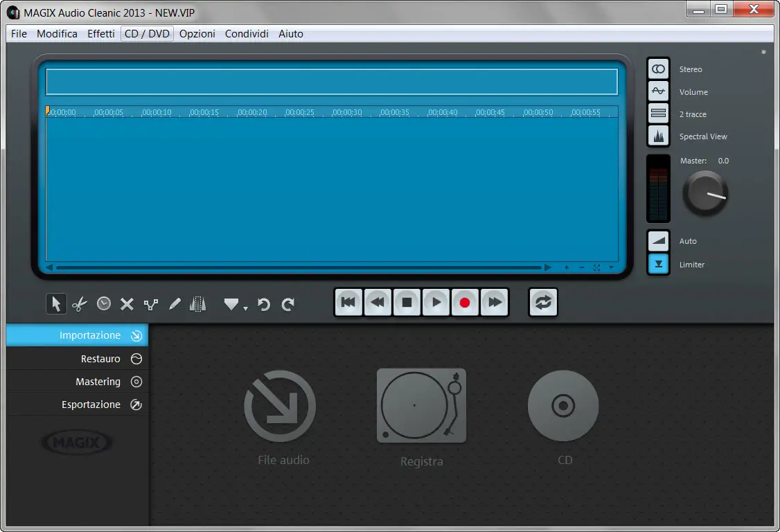
Task: Click the app icon in title bar
Action: [x=13, y=12]
